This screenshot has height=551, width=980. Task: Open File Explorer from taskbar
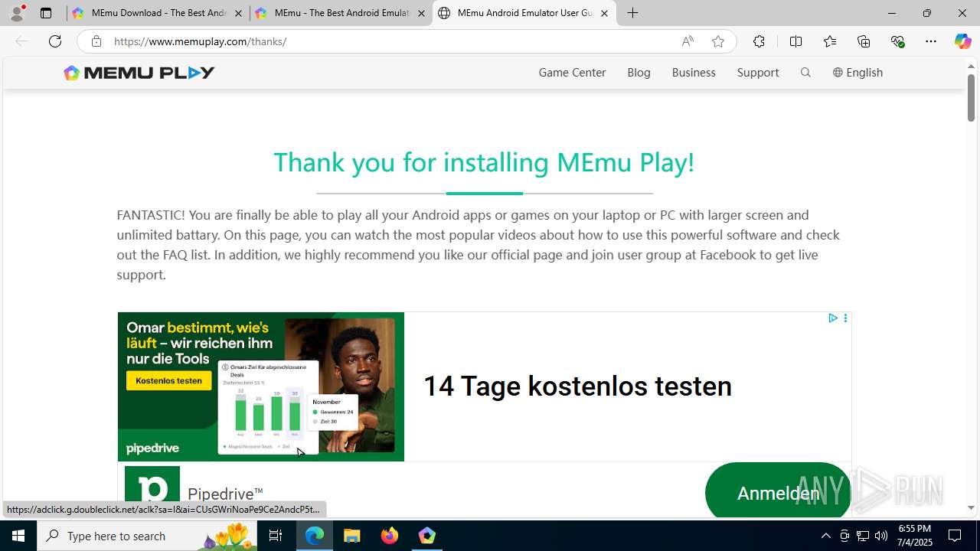click(352, 536)
